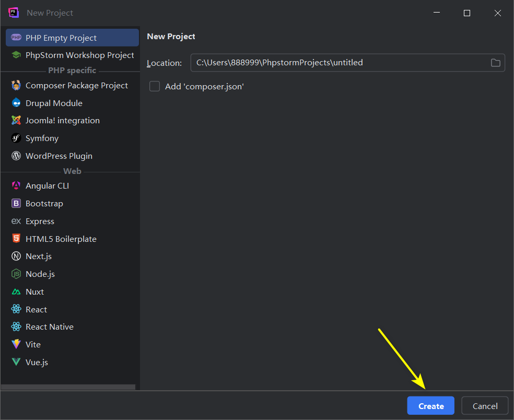Click the Vite lightning icon
Viewport: 514px width, 420px height.
16,344
